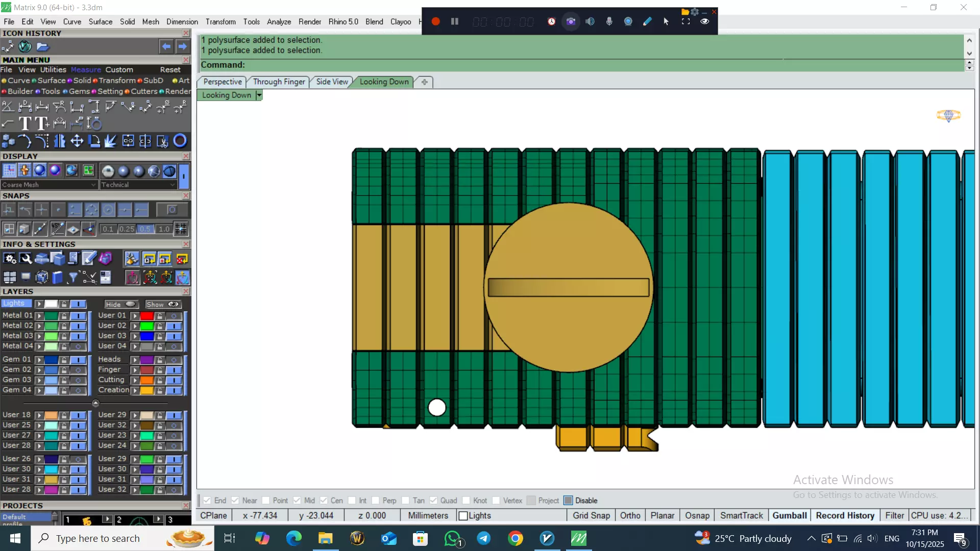
Task: Check the Disable osnap checkbox
Action: click(568, 500)
